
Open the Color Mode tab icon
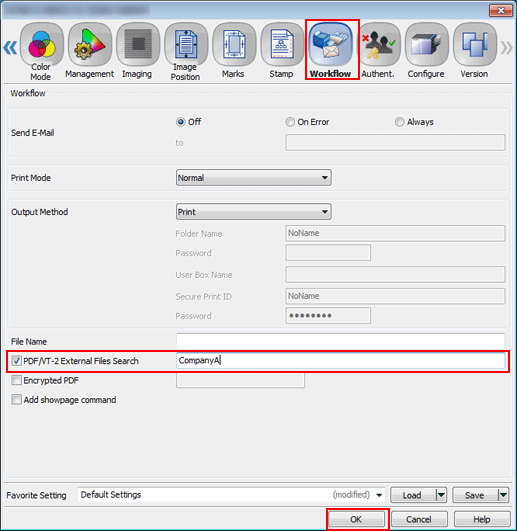[42, 45]
